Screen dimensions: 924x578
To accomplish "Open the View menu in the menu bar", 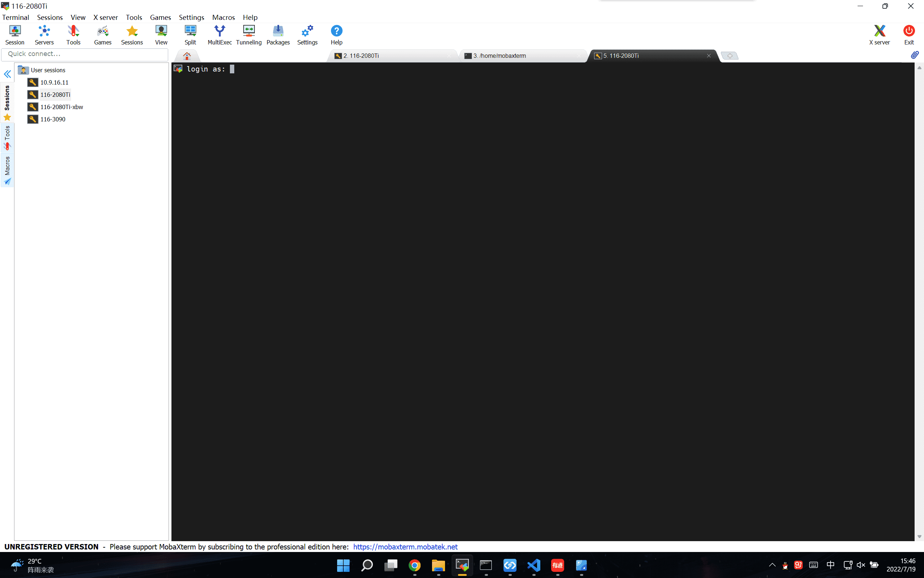I will [78, 17].
